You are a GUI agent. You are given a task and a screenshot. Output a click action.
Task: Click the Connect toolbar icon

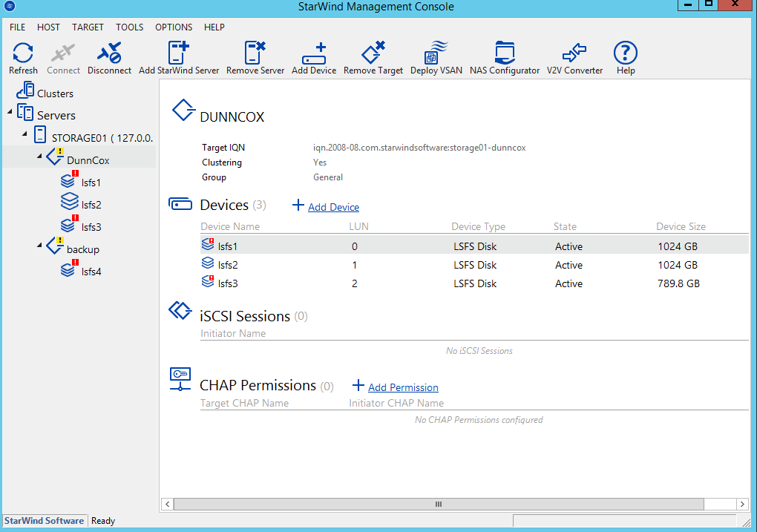point(63,53)
